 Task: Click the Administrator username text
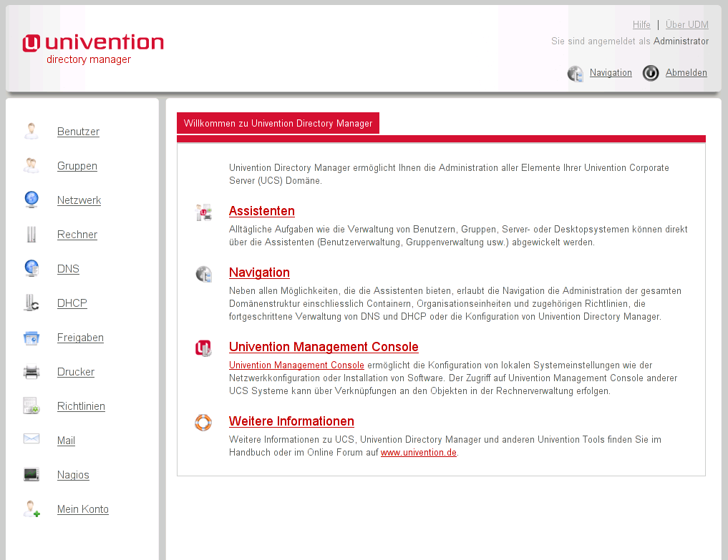681,41
